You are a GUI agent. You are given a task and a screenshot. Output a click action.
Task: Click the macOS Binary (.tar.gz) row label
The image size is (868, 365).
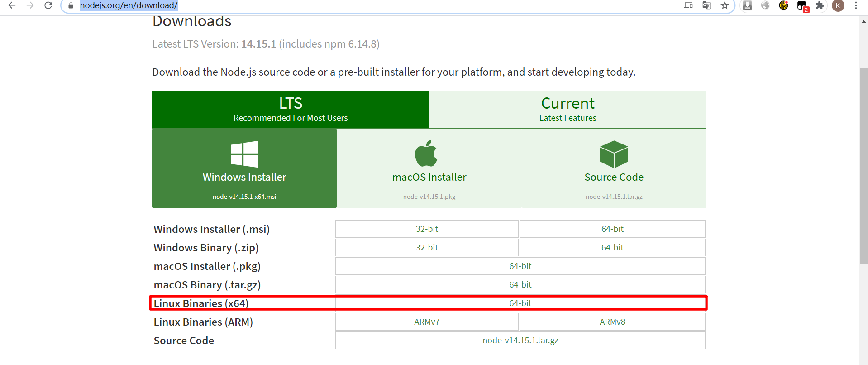coord(207,285)
